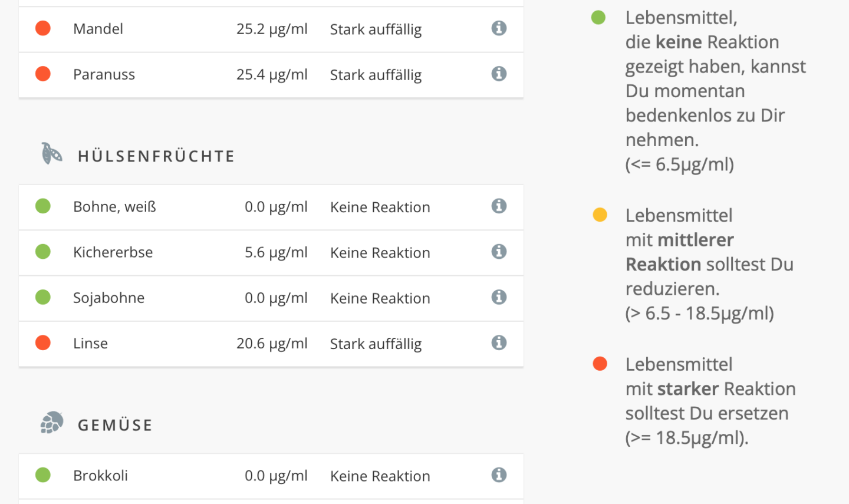The image size is (849, 504).
Task: Click the green dot beside Kichererbse
Action: pos(43,252)
